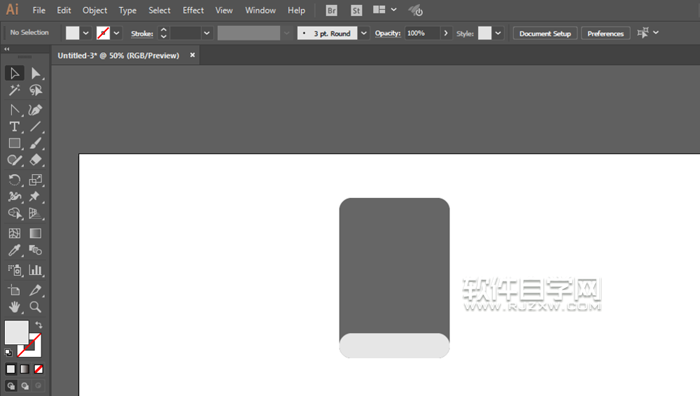Set paint mode to None
Screen dimensions: 700x396
[39, 369]
